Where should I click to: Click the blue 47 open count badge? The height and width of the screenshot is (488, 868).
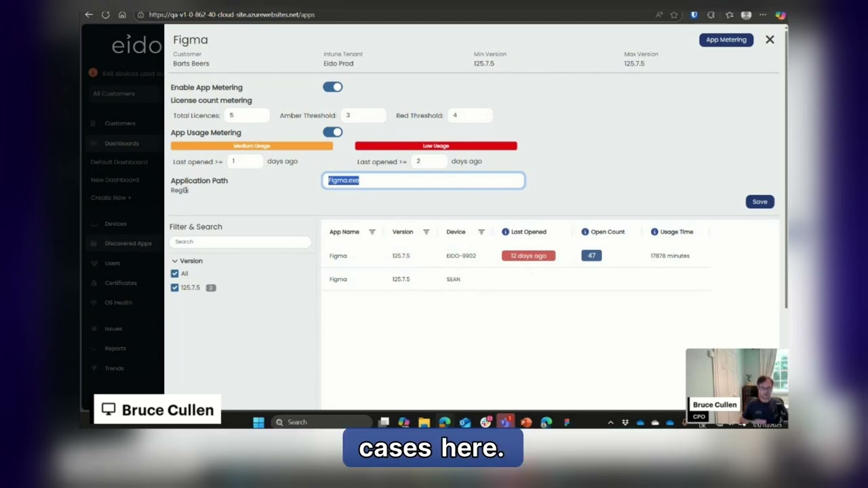pyautogui.click(x=591, y=256)
